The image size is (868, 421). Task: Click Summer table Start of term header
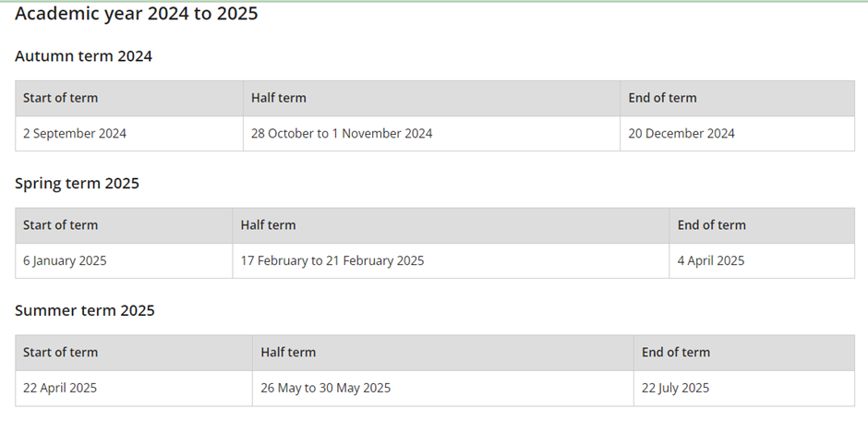pyautogui.click(x=134, y=353)
